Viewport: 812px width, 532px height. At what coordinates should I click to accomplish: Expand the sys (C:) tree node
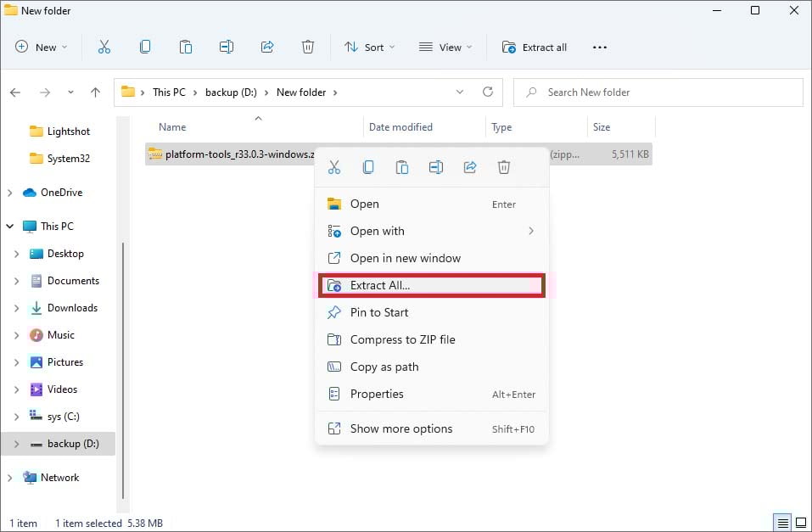pyautogui.click(x=17, y=417)
